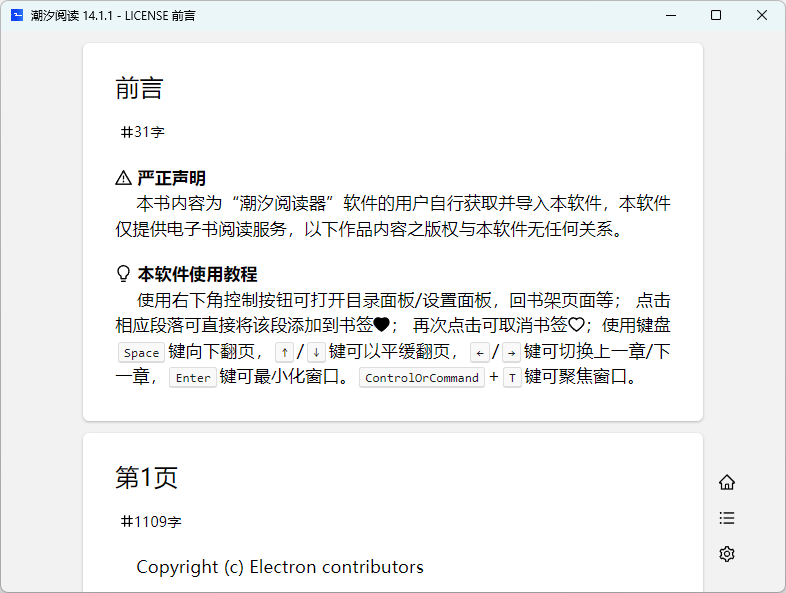Image resolution: width=786 pixels, height=593 pixels.
Task: Minimize the 潮汐阅读 window
Action: pos(670,15)
